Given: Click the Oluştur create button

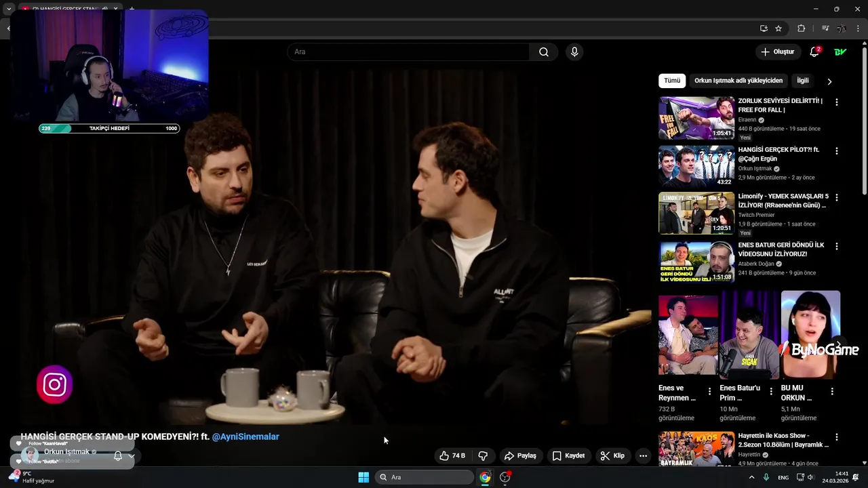Looking at the screenshot, I should [x=777, y=52].
